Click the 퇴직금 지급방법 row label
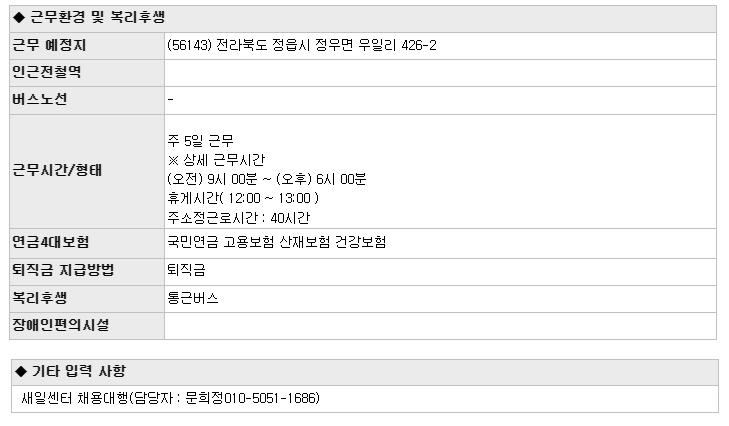 click(63, 270)
